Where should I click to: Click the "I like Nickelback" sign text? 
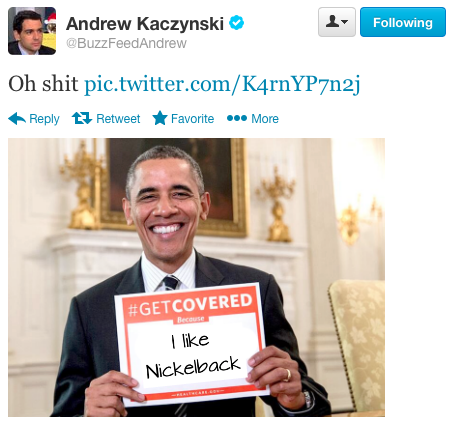193,356
